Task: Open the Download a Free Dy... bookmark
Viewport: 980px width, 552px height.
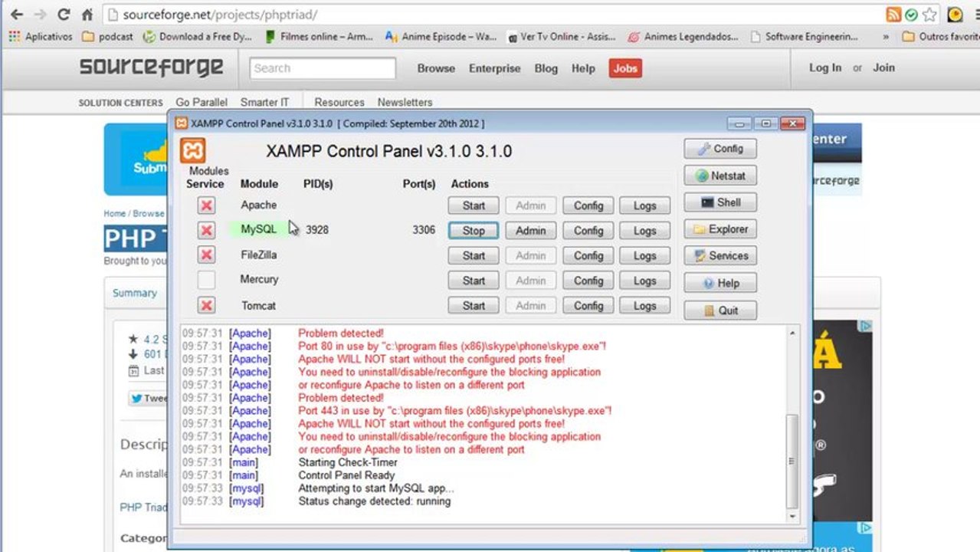Action: coord(198,36)
